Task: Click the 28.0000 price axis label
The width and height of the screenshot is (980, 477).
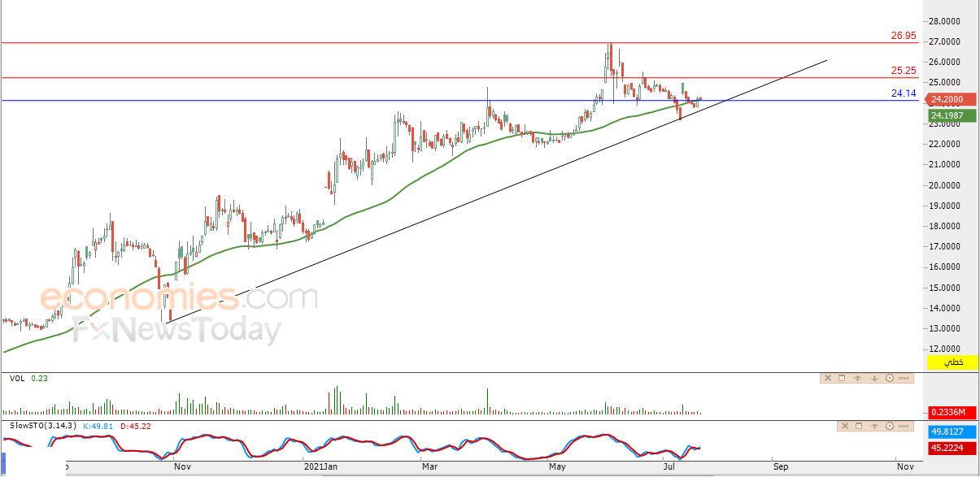Action: click(x=946, y=20)
